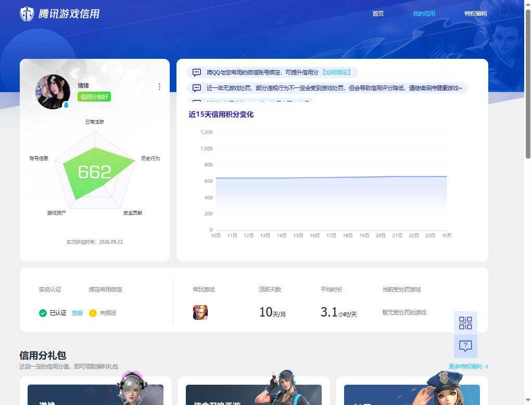Click the third gift pack card with the policewoman

[412, 390]
